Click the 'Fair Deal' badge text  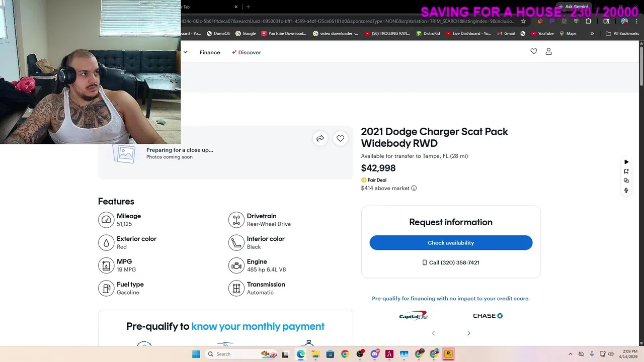(377, 180)
